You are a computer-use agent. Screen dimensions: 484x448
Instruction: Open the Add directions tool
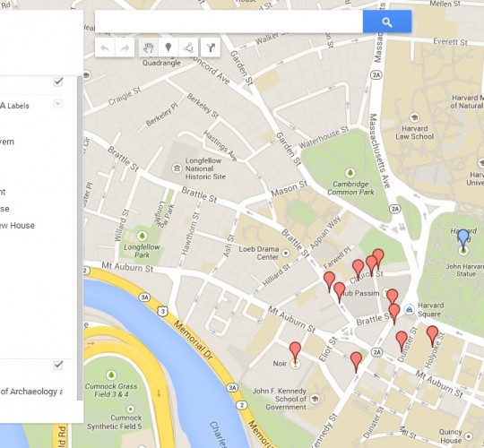pyautogui.click(x=211, y=47)
